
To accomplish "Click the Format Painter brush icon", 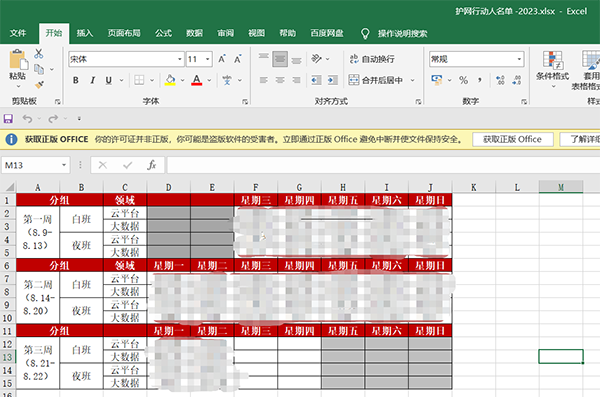I will point(39,85).
